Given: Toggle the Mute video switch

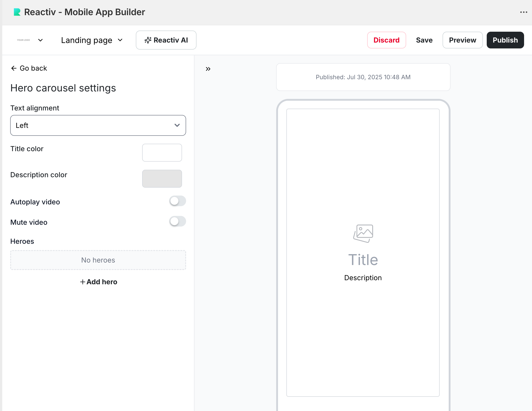Looking at the screenshot, I should pyautogui.click(x=177, y=222).
